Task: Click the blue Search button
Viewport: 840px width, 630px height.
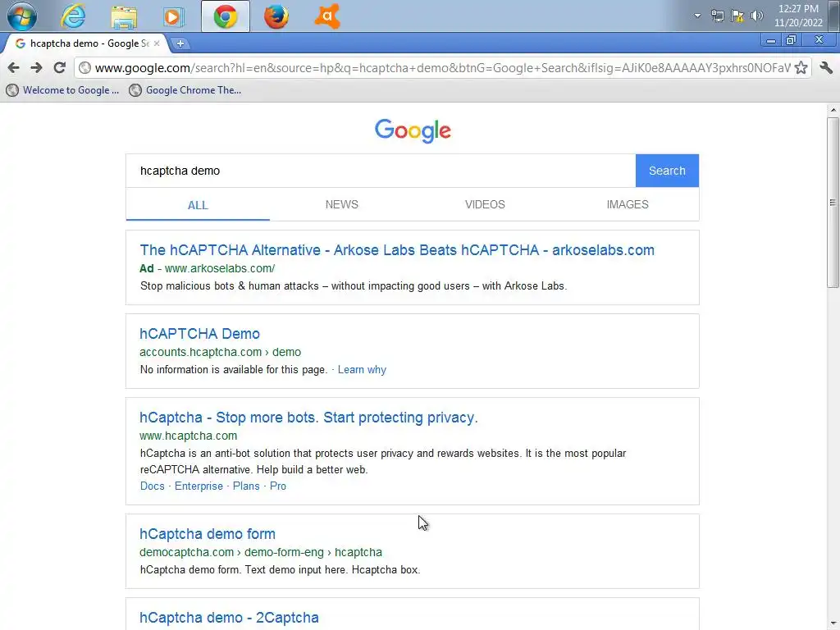Action: 667,171
